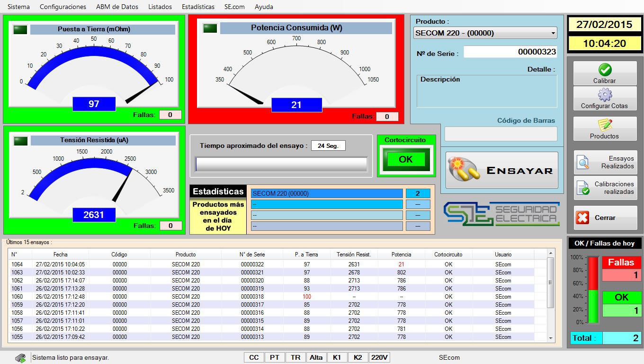Click the status bar system icon
644x364 pixels.
[x=20, y=358]
